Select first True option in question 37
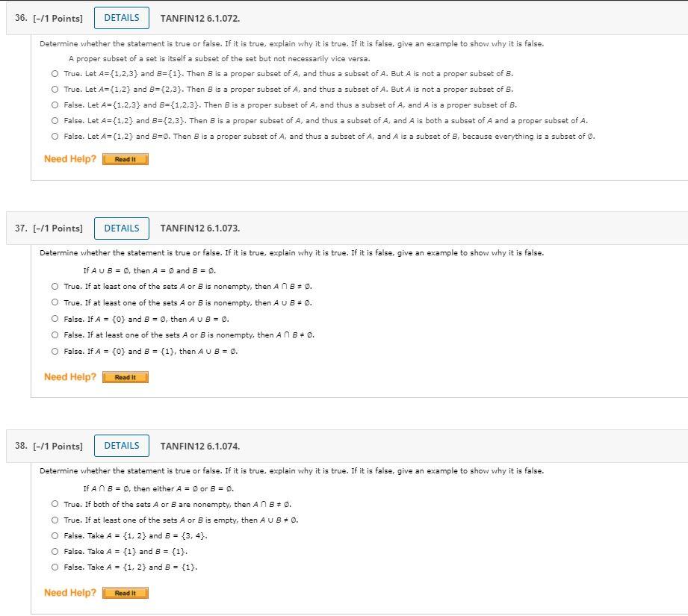688x616 pixels. tap(55, 286)
